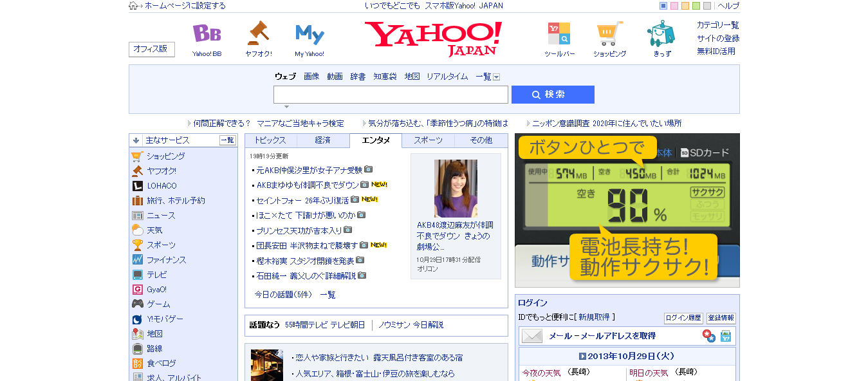Screen dimensions: 868x381
Task: Open the Yahoo! BB icon in header
Action: pyautogui.click(x=207, y=33)
